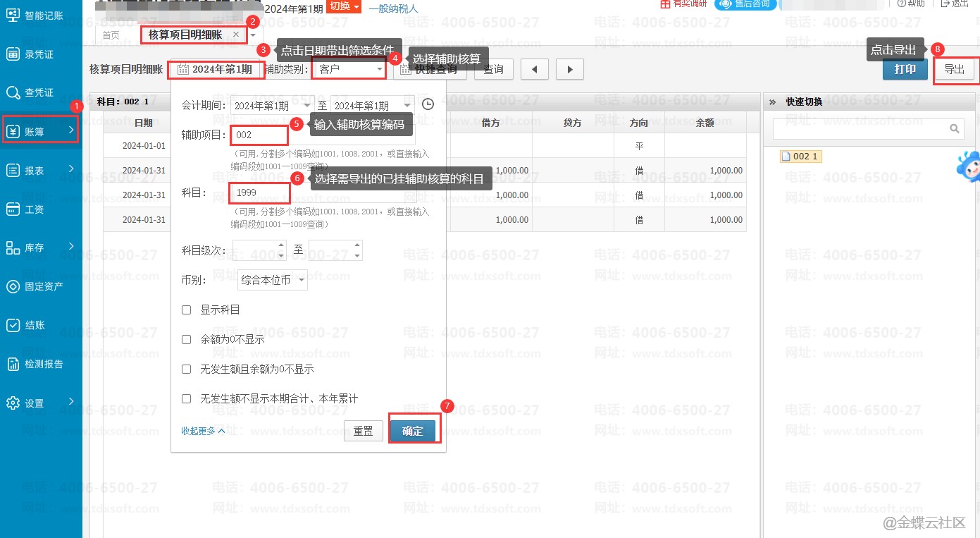Expand the 账簿 ledger menu
The width and height of the screenshot is (980, 538).
tap(40, 130)
